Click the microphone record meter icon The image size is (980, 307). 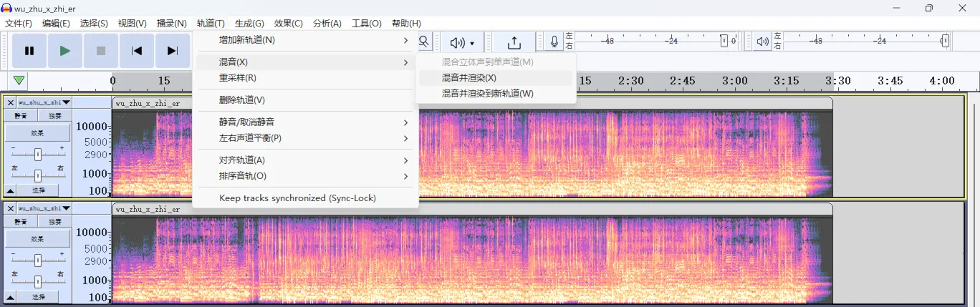click(x=554, y=42)
